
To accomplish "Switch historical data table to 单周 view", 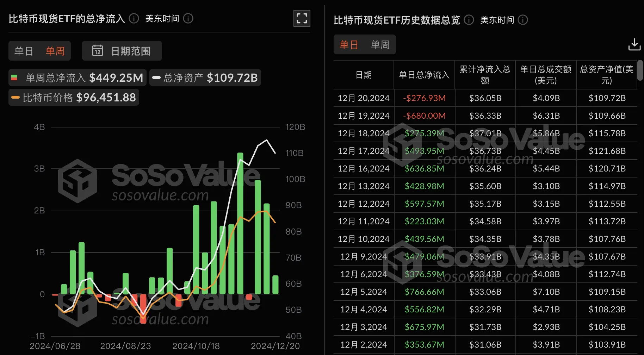I will coord(380,44).
